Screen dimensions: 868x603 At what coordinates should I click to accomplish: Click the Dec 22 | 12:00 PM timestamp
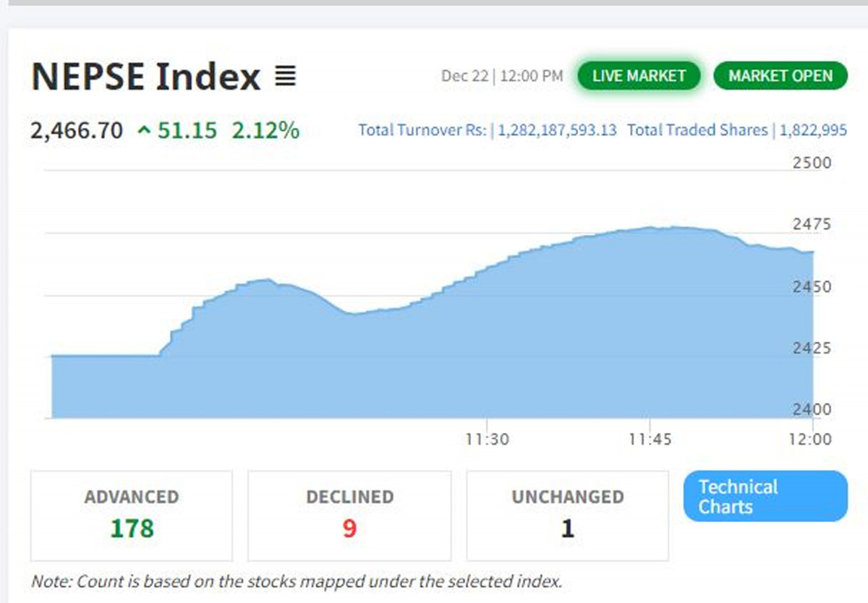click(x=501, y=76)
